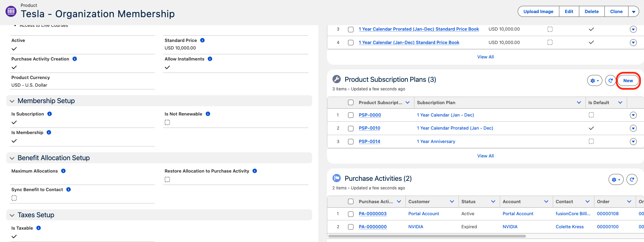Open row actions for PSP-0010

633,128
